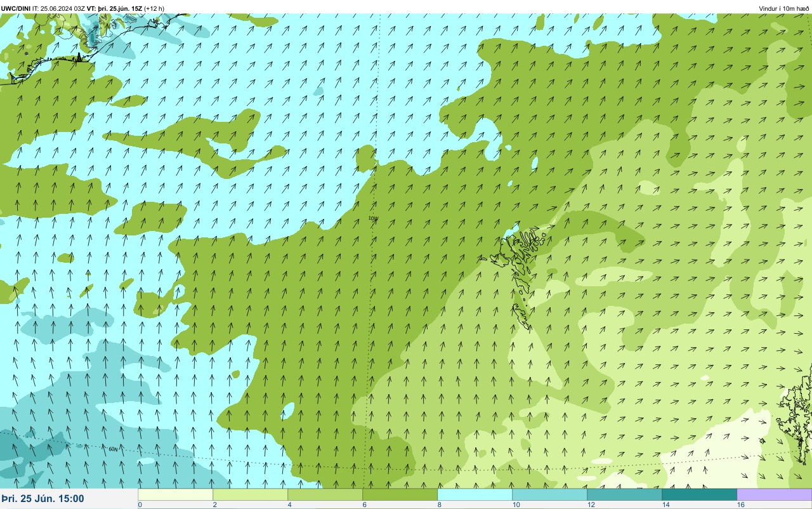Click the '10W' longitude label on the map
This screenshot has width=812, height=509.
373,218
